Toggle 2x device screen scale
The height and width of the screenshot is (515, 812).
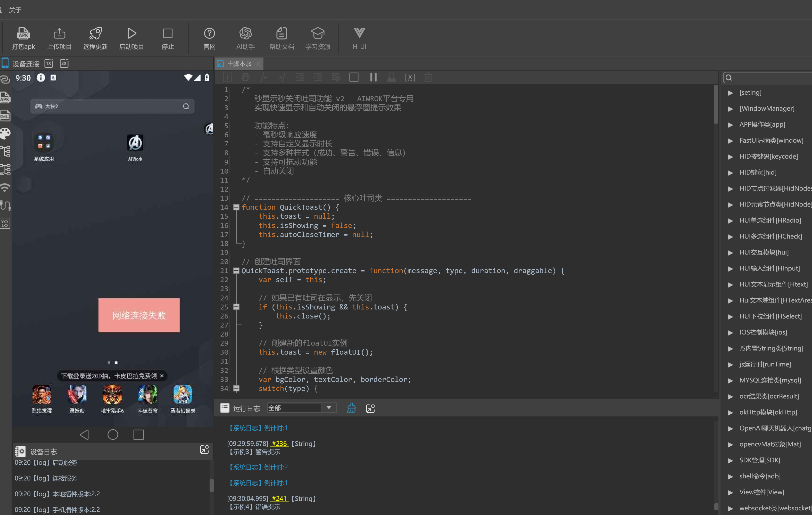(x=64, y=63)
